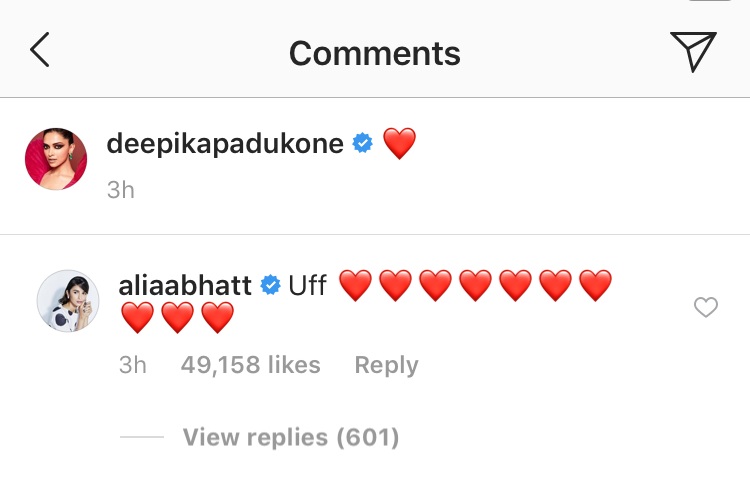
Task: Click verified badge beside deepikapadukone
Action: (363, 144)
